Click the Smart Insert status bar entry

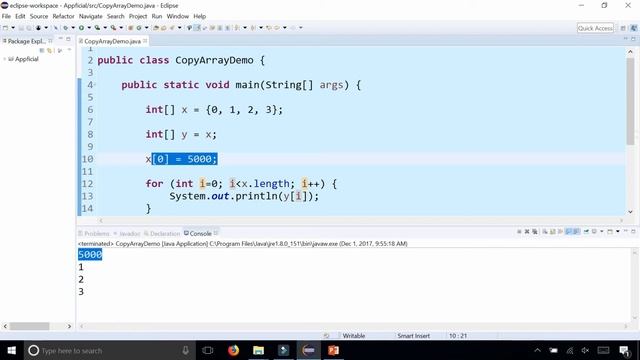coord(413,336)
